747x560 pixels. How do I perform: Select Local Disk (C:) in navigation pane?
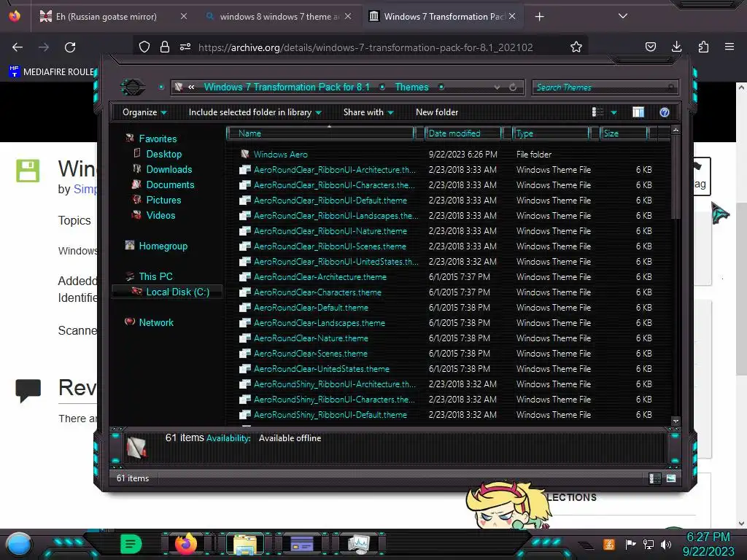click(x=167, y=292)
